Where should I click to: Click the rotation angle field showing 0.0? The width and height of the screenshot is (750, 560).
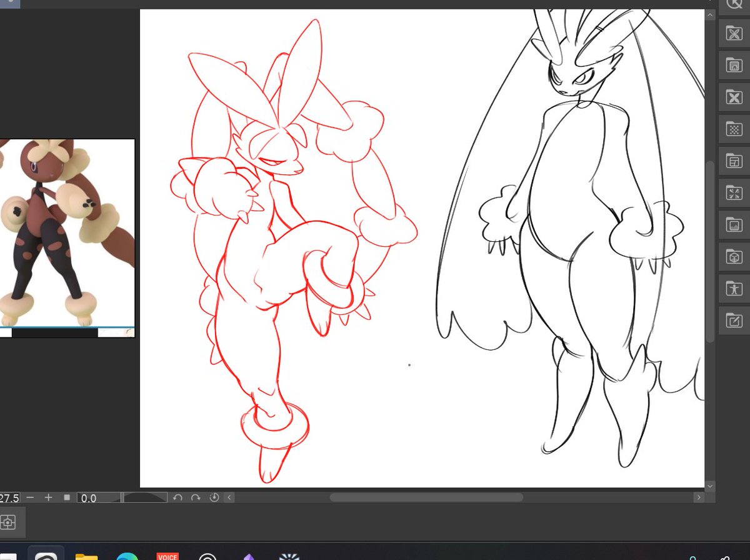click(98, 497)
